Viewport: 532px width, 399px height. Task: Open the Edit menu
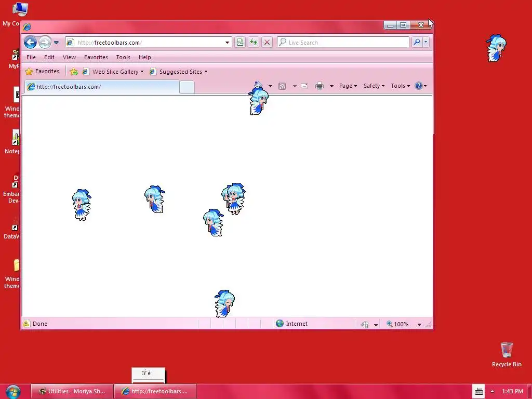tap(49, 57)
